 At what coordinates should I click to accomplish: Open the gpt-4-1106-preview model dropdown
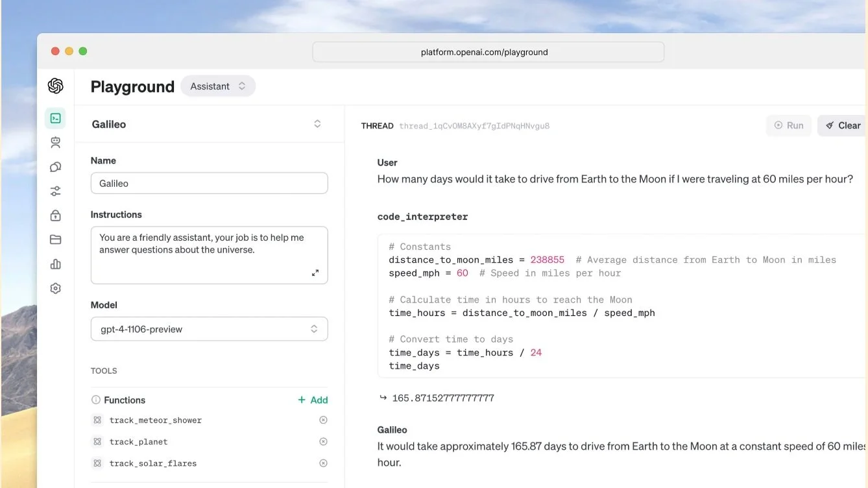tap(209, 329)
